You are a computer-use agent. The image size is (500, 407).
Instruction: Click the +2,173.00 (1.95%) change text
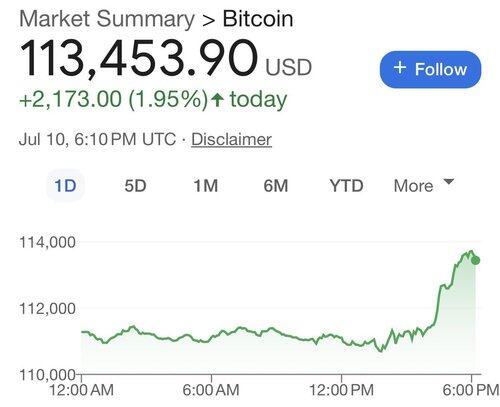113,99
